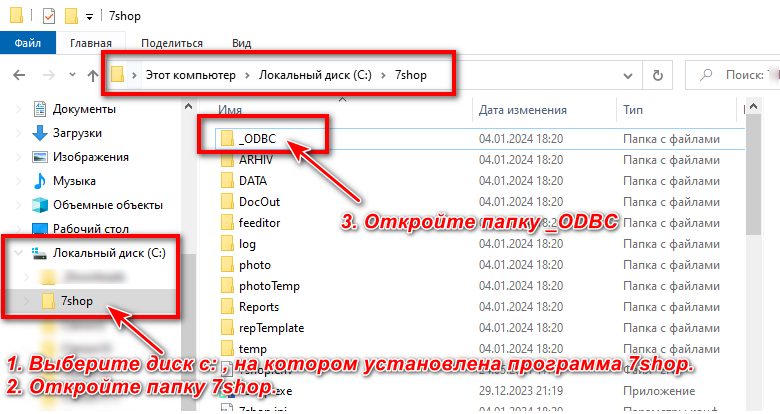Go up one folder level

(x=93, y=75)
